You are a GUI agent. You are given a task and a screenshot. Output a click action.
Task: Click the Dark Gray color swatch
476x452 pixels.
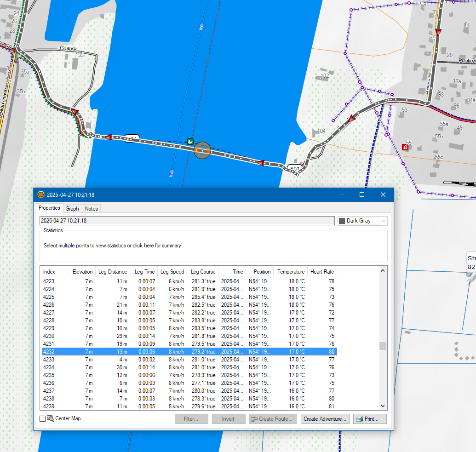(x=342, y=221)
